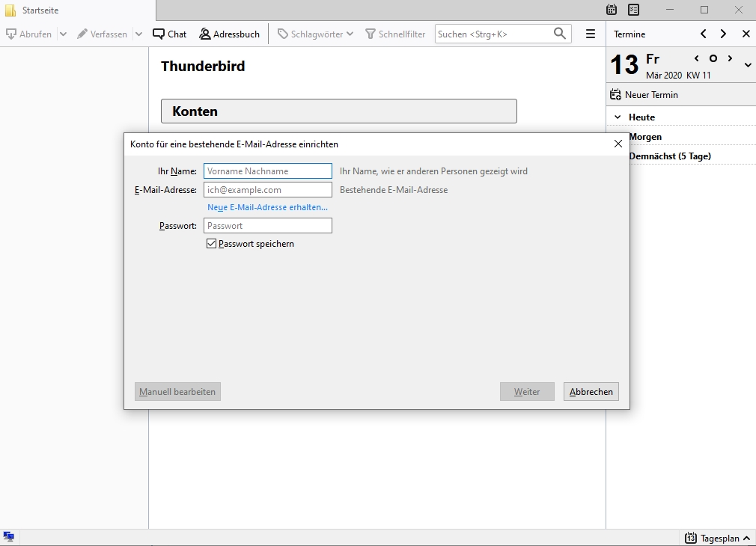Click the Passwort input field
756x546 pixels.
pos(267,226)
